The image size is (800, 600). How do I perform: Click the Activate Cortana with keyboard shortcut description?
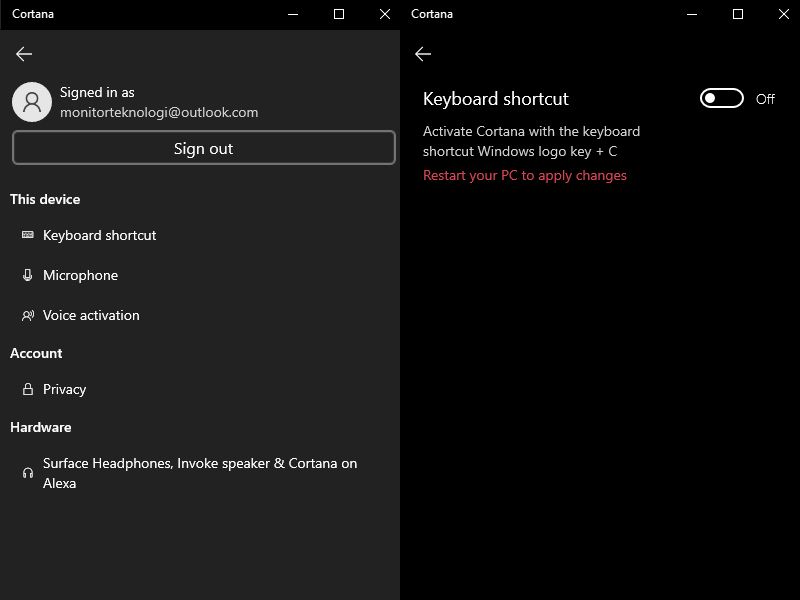point(531,141)
